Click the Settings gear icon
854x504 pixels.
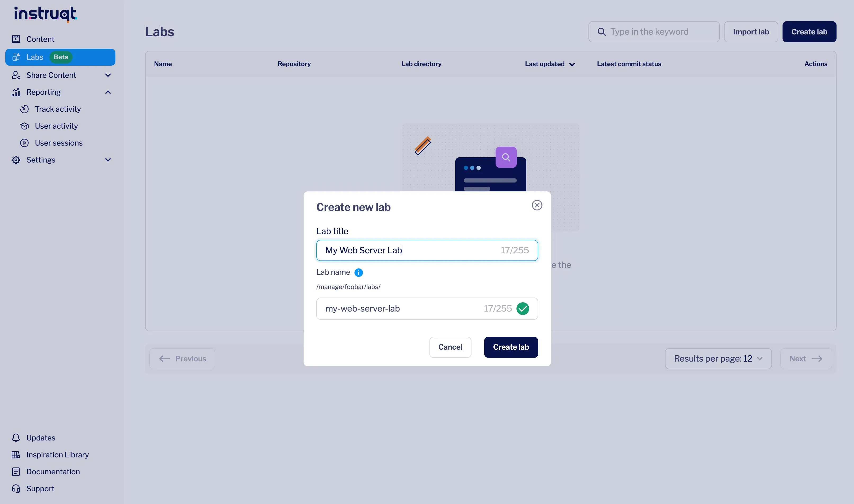(x=16, y=160)
